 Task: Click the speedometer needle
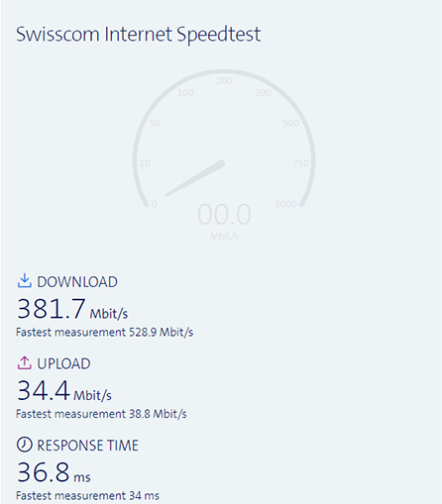195,178
